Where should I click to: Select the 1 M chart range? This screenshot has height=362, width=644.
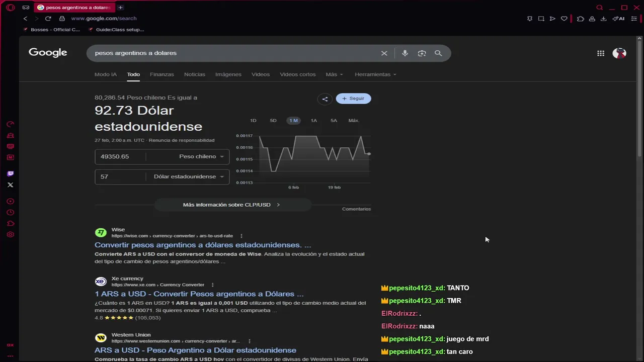[x=293, y=121]
